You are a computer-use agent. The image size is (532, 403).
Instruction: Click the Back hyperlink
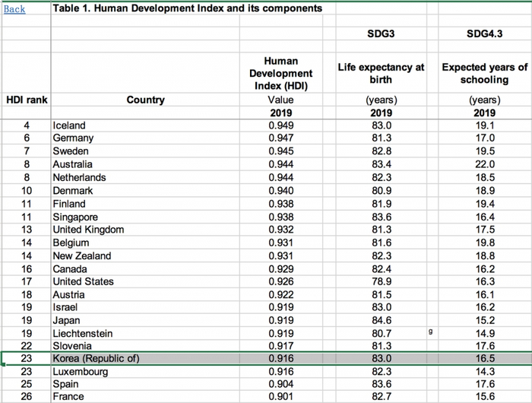click(x=14, y=9)
